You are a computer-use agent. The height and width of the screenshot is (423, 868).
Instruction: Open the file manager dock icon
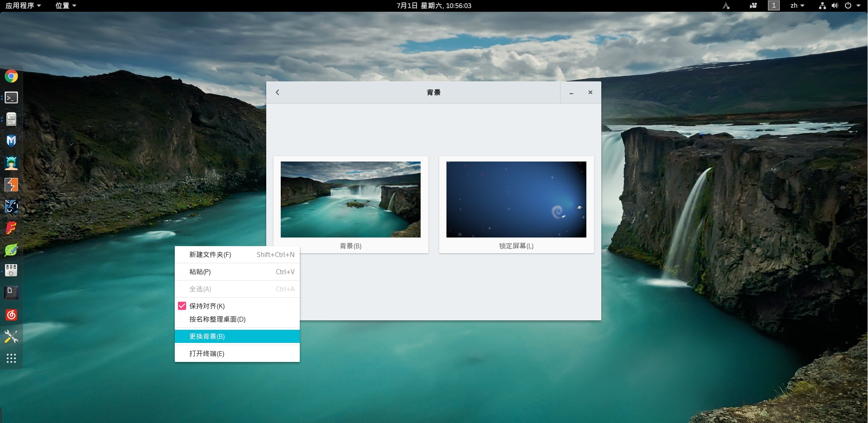pos(11,119)
